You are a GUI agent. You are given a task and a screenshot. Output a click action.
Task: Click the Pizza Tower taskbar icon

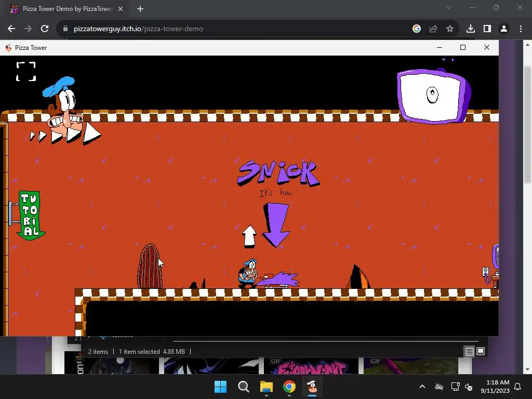[x=312, y=387]
